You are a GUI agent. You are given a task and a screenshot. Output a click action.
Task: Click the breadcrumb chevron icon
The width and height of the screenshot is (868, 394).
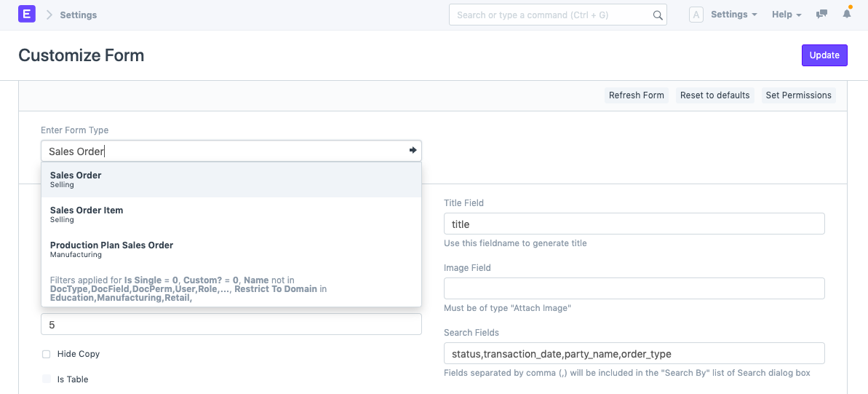coord(49,15)
